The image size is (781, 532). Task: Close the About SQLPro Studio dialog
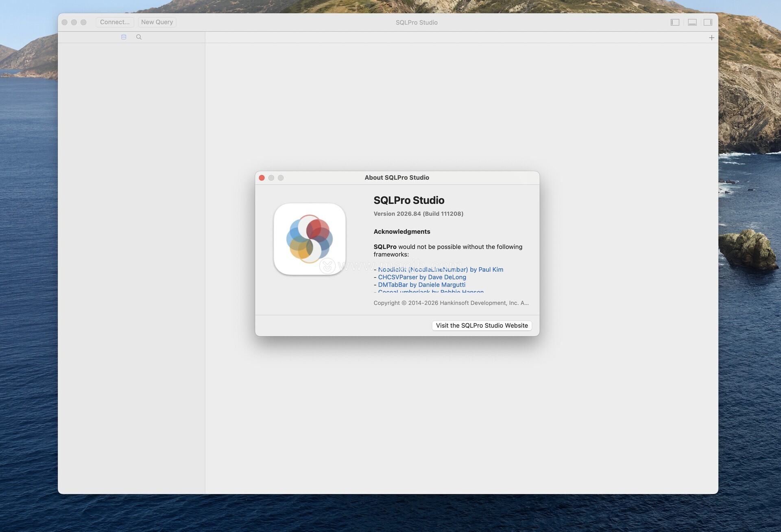click(262, 178)
